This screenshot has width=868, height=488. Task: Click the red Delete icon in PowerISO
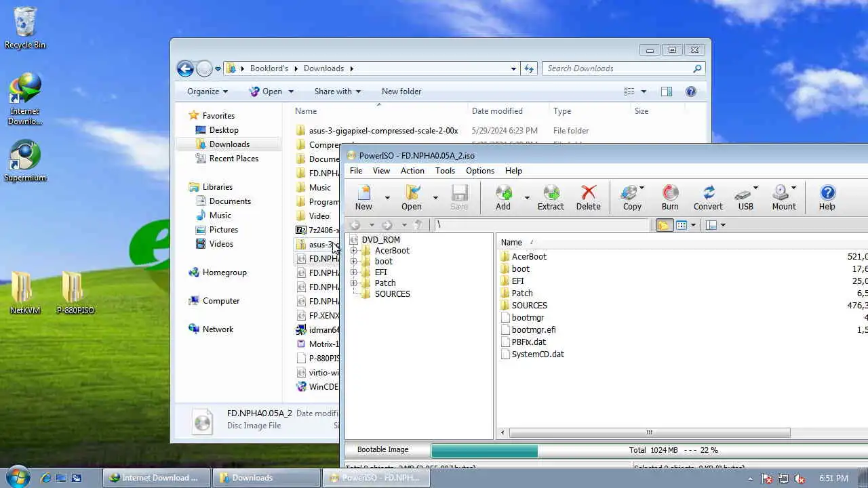point(588,192)
